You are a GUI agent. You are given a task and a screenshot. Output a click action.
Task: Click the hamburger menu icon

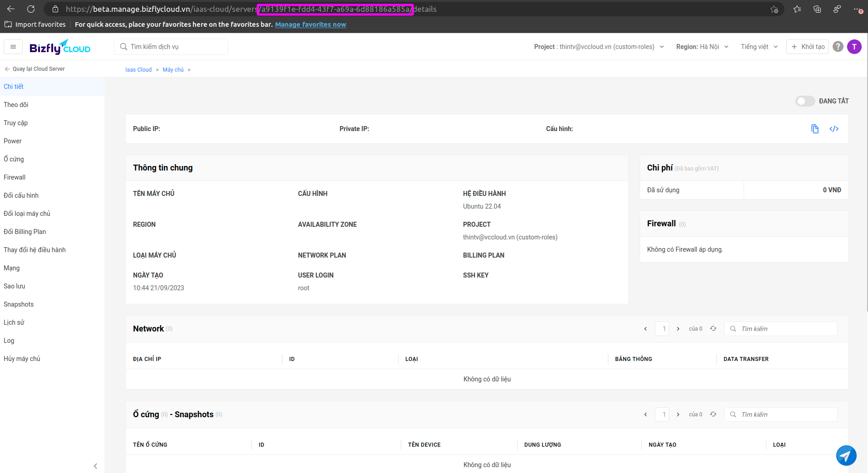pos(13,47)
